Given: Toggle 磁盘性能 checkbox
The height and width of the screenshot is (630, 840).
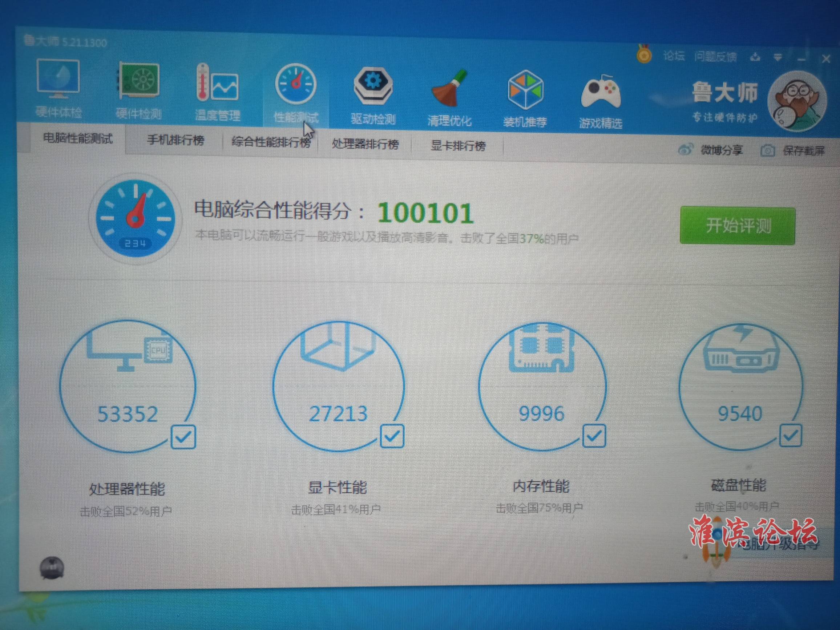Looking at the screenshot, I should click(x=790, y=435).
